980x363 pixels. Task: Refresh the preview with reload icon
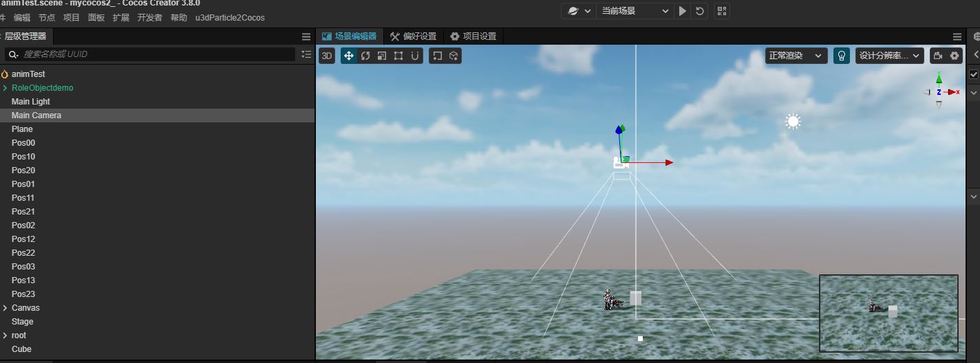click(x=700, y=11)
